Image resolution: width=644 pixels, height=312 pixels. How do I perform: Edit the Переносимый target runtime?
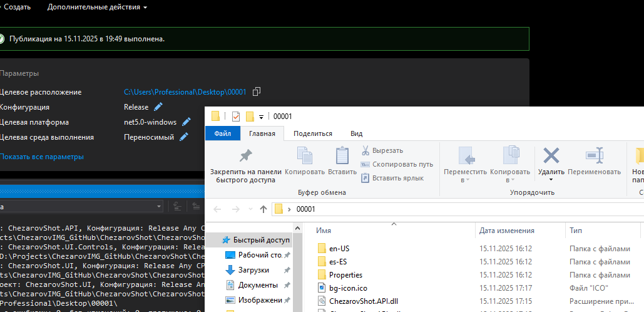click(x=184, y=137)
